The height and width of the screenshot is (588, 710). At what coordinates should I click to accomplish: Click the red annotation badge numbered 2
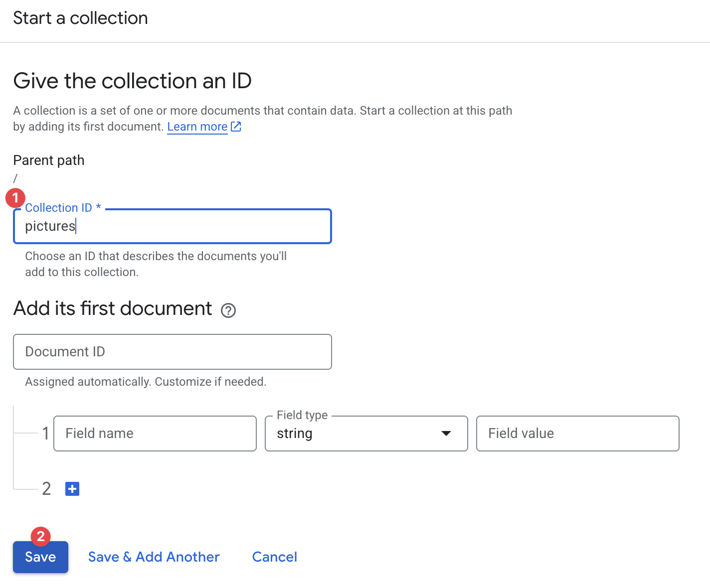coord(41,536)
